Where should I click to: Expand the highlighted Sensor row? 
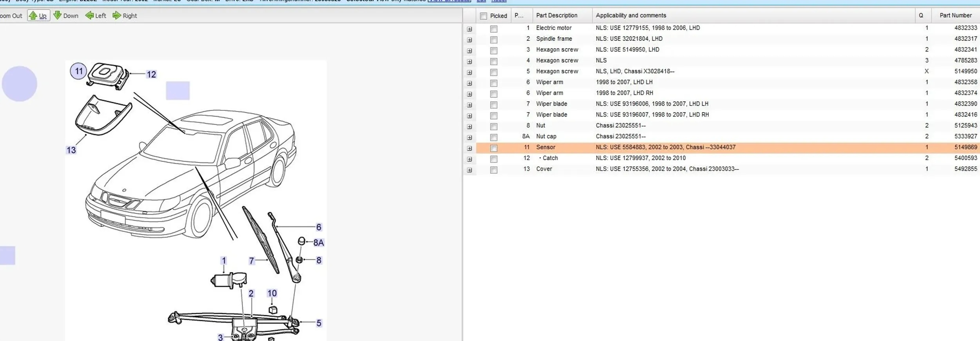pyautogui.click(x=469, y=149)
